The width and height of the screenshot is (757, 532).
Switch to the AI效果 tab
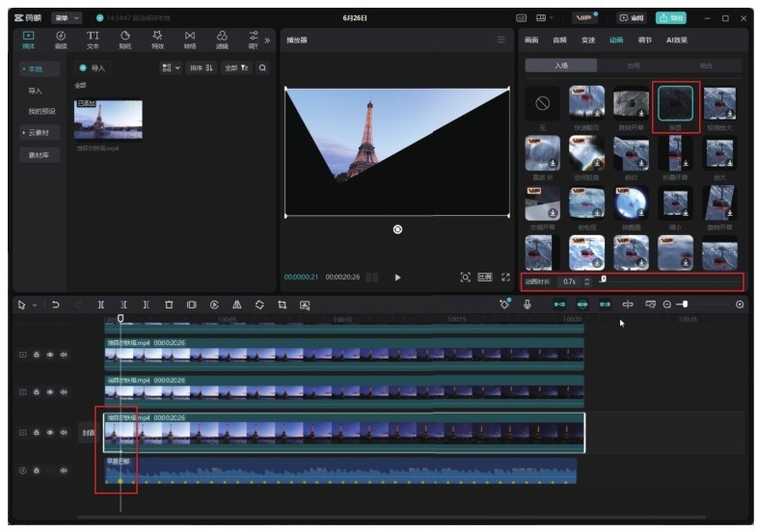click(x=677, y=40)
